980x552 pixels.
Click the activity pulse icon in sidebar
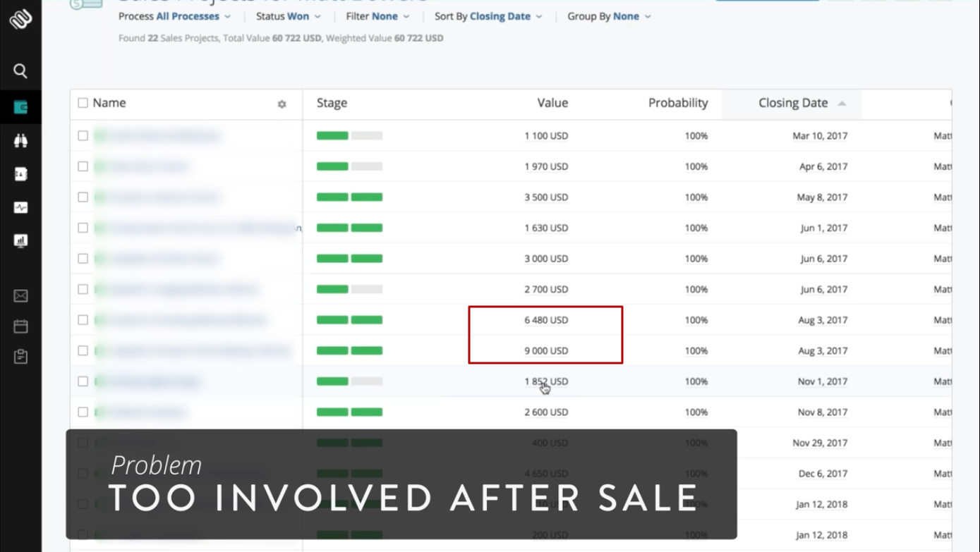[x=20, y=207]
